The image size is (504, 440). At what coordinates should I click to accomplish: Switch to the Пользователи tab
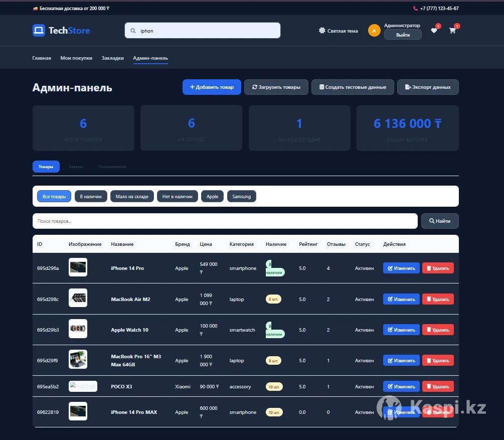tap(112, 167)
